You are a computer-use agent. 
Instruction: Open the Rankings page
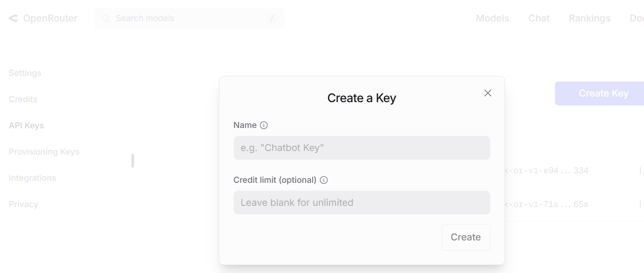[x=590, y=18]
